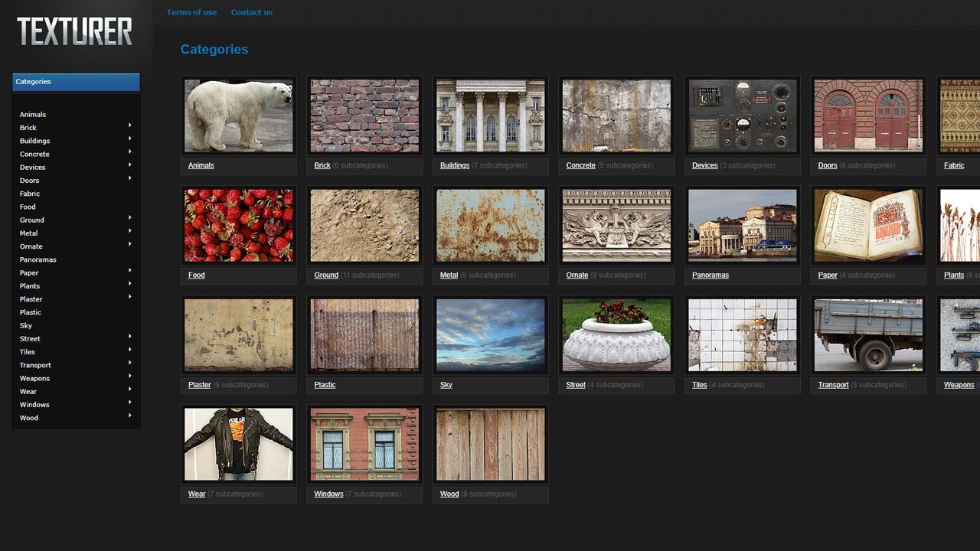
Task: Open Panoramas in the sidebar menu
Action: 38,259
